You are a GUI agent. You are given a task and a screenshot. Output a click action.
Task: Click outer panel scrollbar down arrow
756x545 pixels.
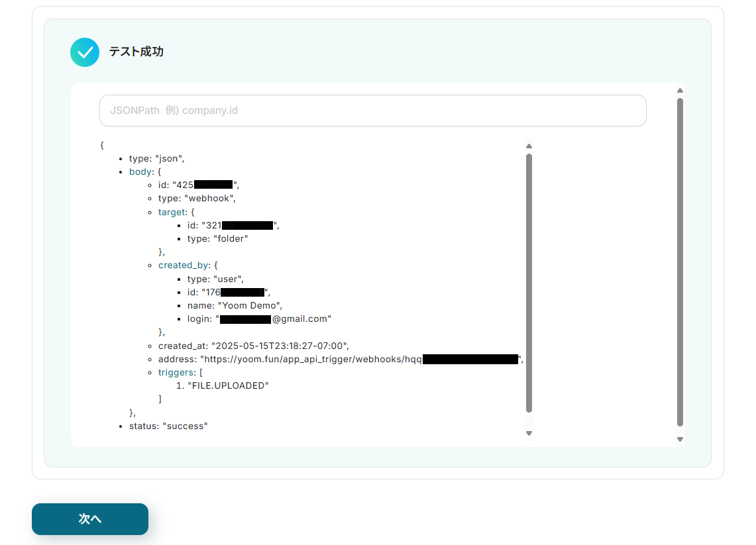click(x=680, y=439)
